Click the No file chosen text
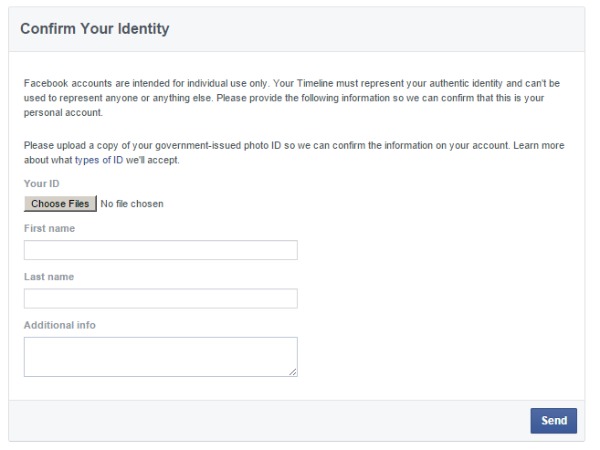The height and width of the screenshot is (450, 600). coord(132,204)
